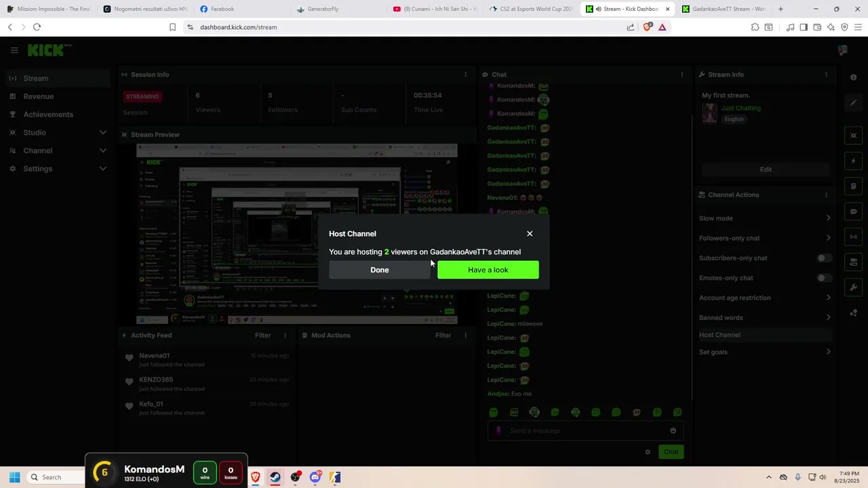Close the Host Channel dialog
This screenshot has width=868, height=488.
(x=530, y=234)
